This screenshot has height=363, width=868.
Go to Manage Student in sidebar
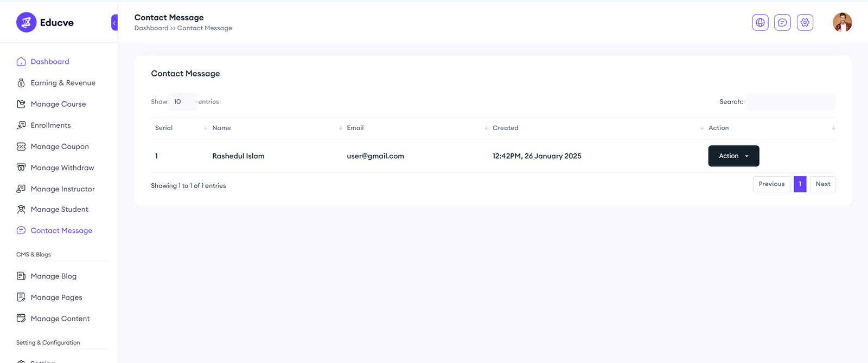click(59, 210)
